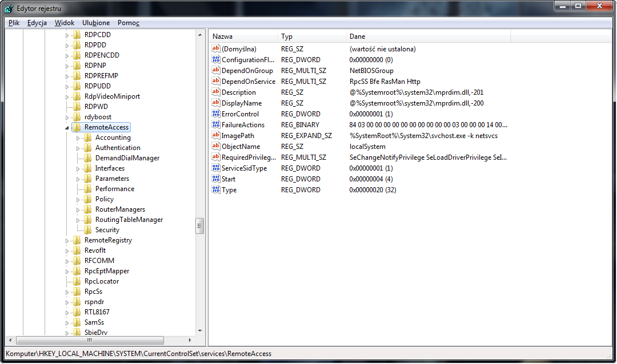Click the Parameters folder icon
Screen dimensions: 617x364
(x=88, y=179)
